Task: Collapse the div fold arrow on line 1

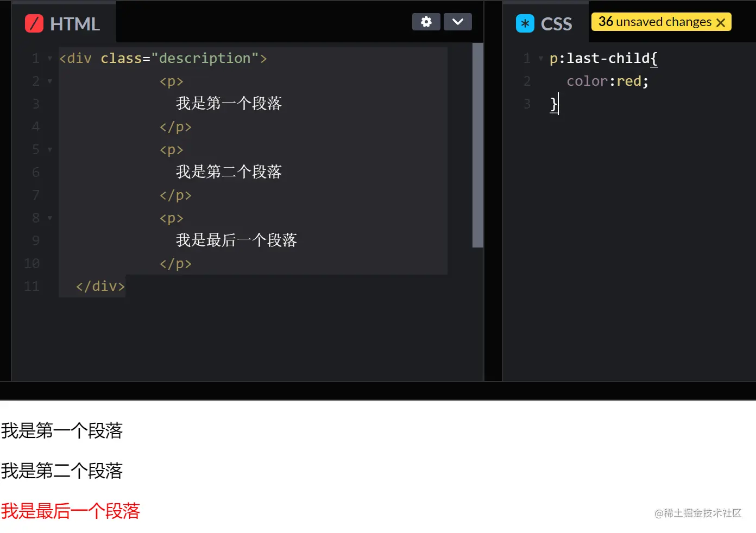Action: coord(50,58)
